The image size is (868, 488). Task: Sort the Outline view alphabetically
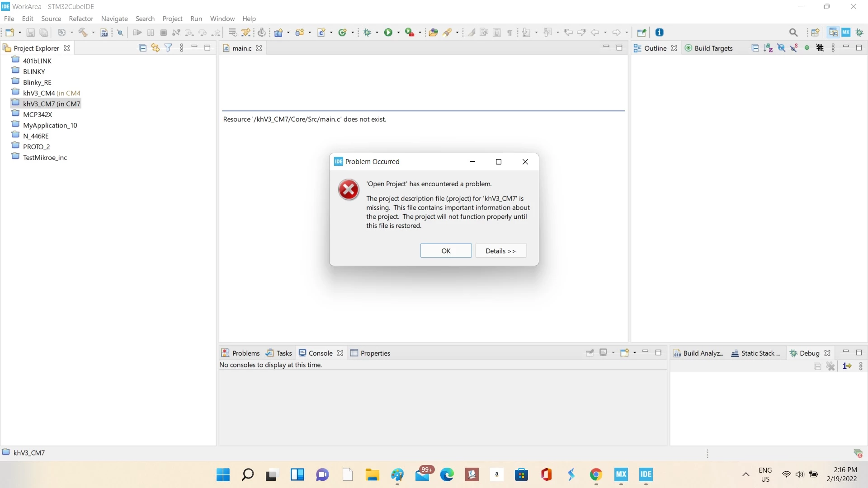point(768,48)
